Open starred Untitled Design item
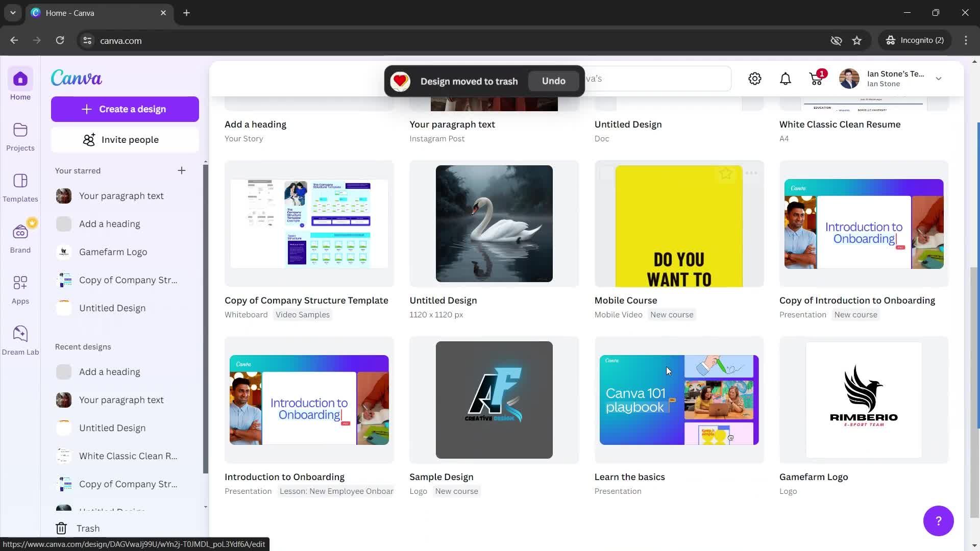This screenshot has width=980, height=551. (x=121, y=308)
